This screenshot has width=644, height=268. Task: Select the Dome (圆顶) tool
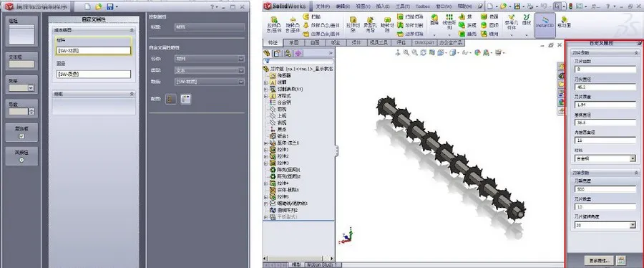point(490,26)
